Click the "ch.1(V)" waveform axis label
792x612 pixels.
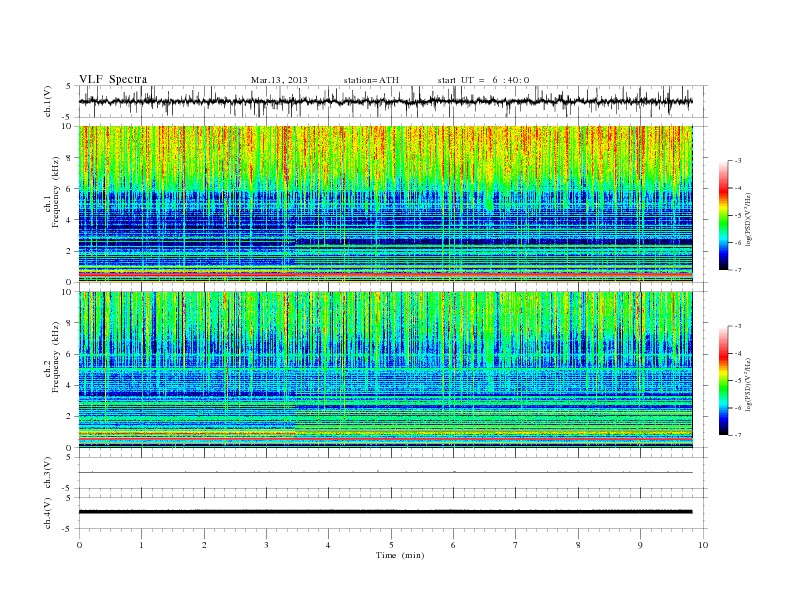(48, 101)
